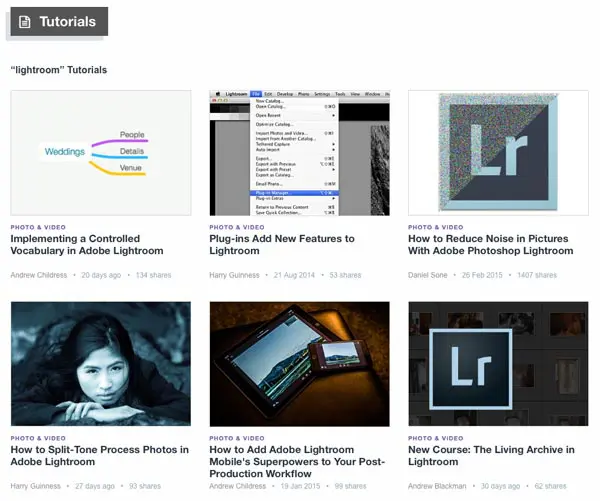Image resolution: width=600 pixels, height=501 pixels.
Task: Click Photo & Video category above Living Archive course
Action: 436,438
